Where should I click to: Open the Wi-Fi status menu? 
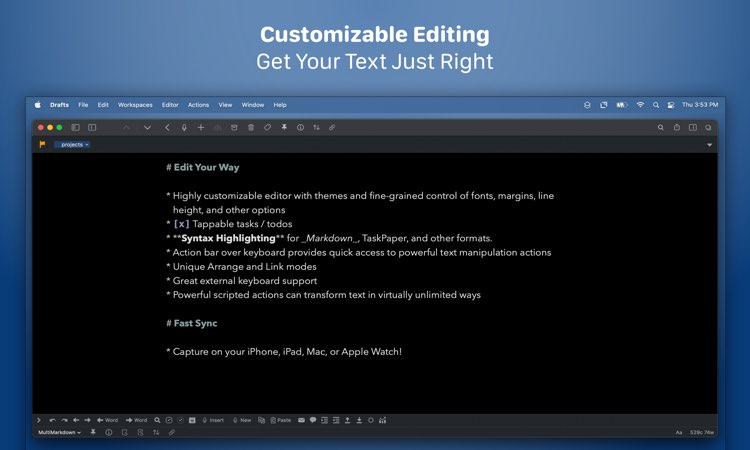click(640, 105)
